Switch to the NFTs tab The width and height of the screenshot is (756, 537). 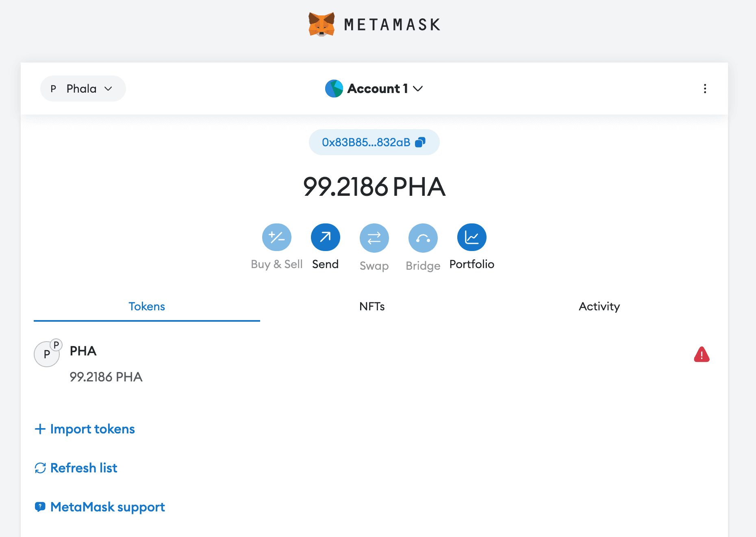[372, 306]
